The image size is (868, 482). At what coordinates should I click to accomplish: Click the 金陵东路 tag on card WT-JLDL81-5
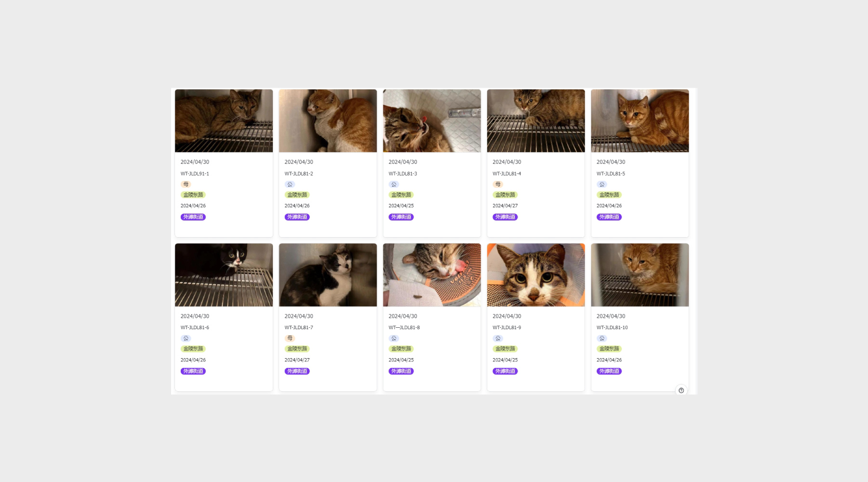click(x=609, y=195)
